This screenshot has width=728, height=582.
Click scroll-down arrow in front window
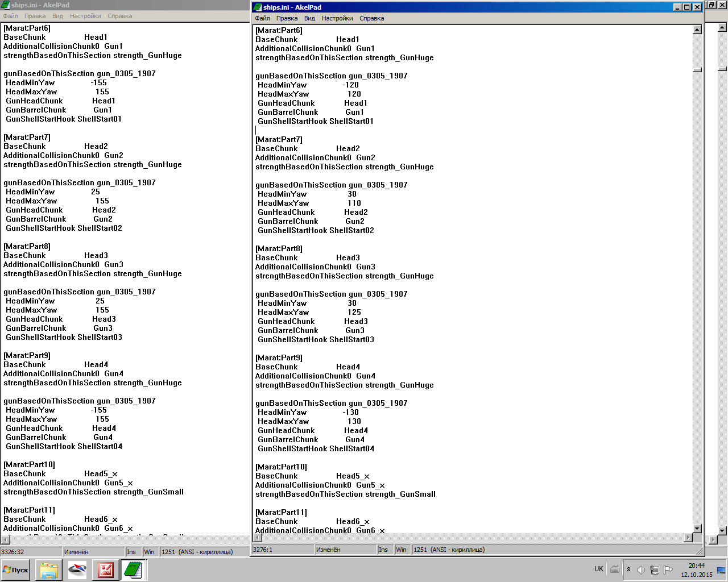[x=697, y=528]
